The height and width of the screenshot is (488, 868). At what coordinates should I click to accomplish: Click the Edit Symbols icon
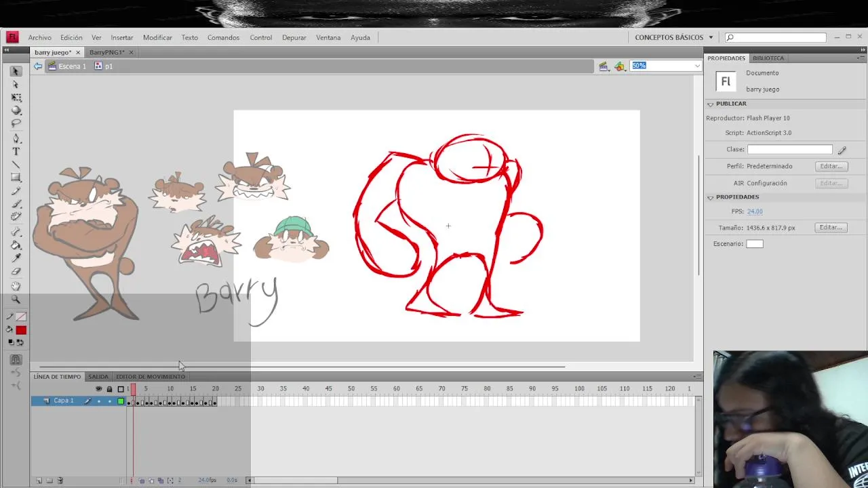pyautogui.click(x=620, y=66)
